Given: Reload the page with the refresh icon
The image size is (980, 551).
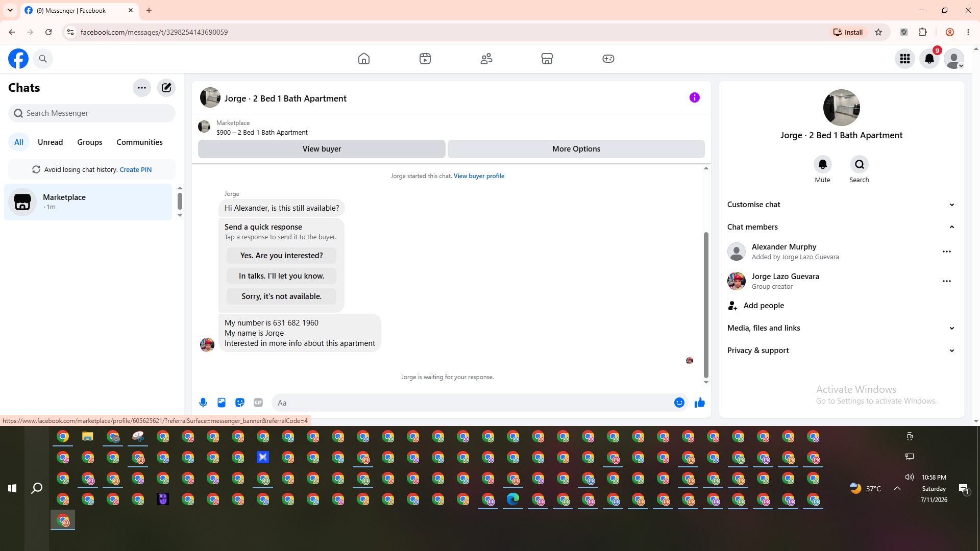Looking at the screenshot, I should (x=48, y=32).
